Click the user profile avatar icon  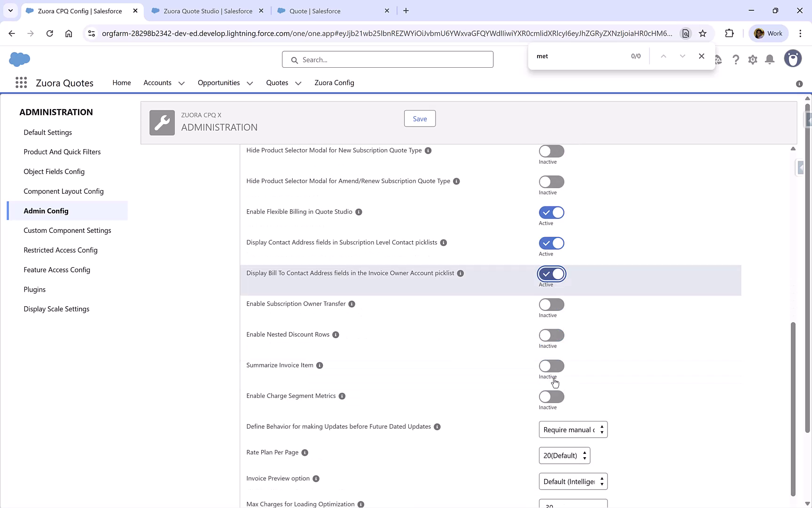[793, 58]
